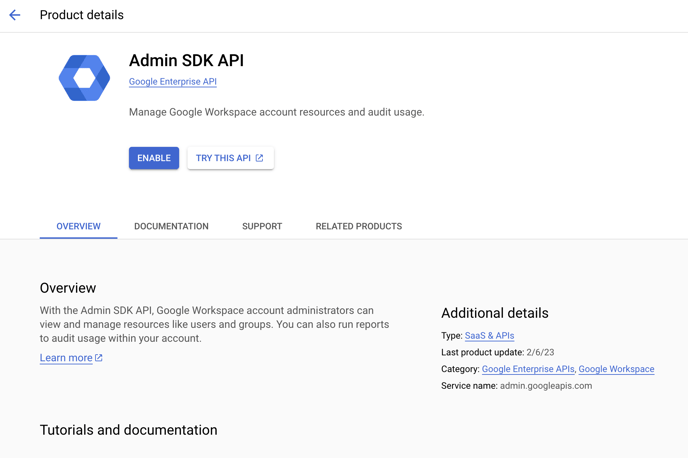Image resolution: width=688 pixels, height=458 pixels.
Task: Click the Overview section heading
Action: coord(68,288)
